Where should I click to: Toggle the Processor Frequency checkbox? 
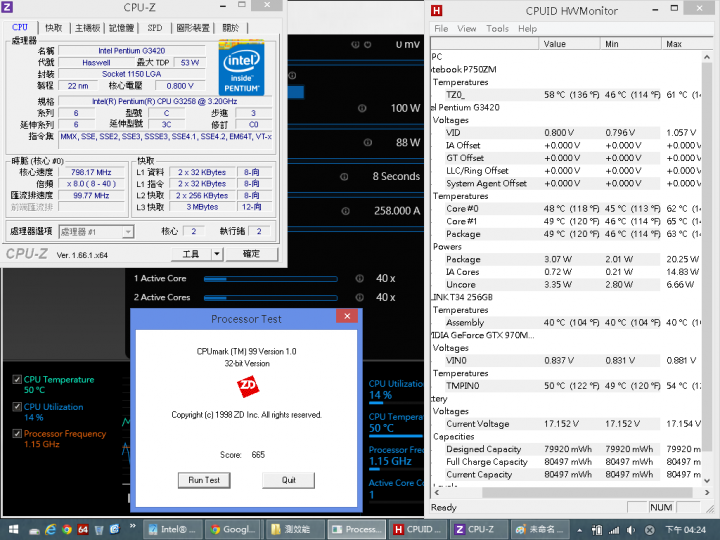click(x=17, y=433)
